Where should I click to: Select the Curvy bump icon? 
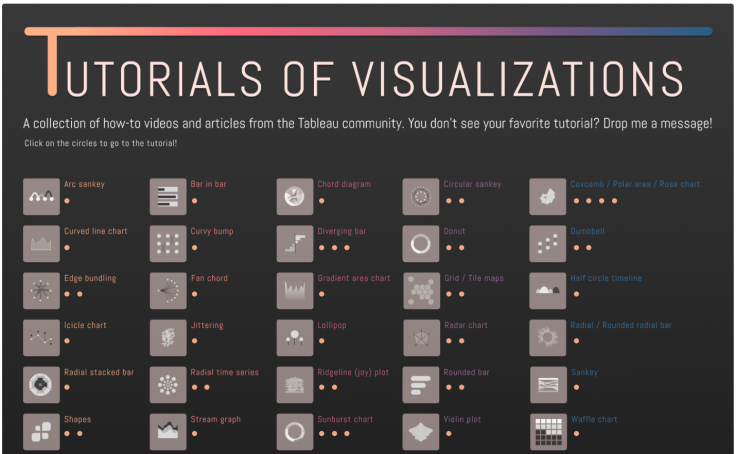click(168, 244)
